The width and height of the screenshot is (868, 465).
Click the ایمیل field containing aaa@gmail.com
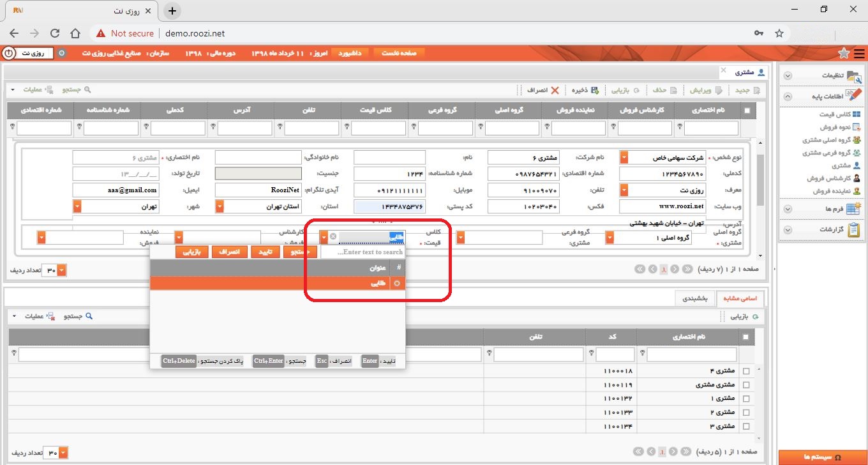coord(116,190)
